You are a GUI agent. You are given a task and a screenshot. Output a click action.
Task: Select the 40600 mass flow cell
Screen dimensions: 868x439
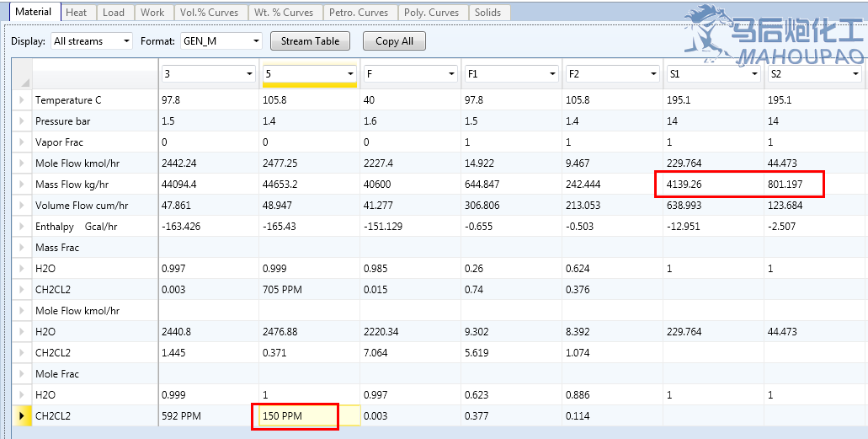[411, 185]
